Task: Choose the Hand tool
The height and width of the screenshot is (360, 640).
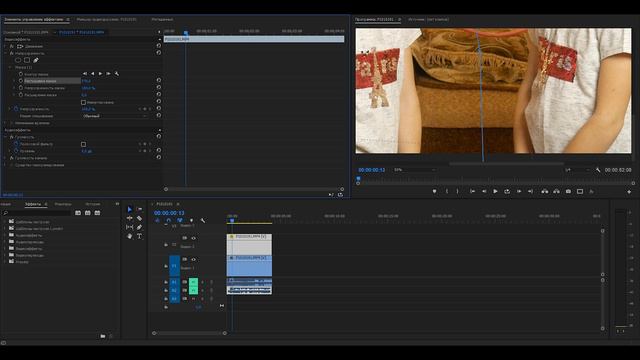Action: (130, 236)
